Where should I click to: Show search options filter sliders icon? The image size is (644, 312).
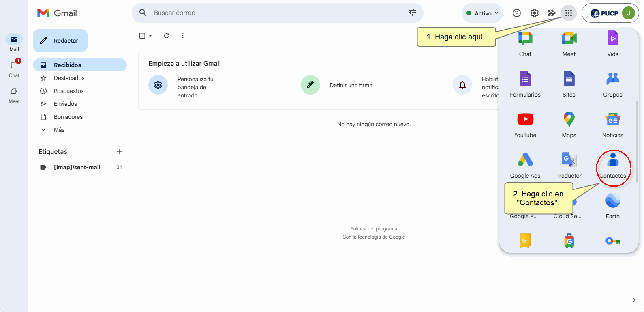click(x=412, y=13)
